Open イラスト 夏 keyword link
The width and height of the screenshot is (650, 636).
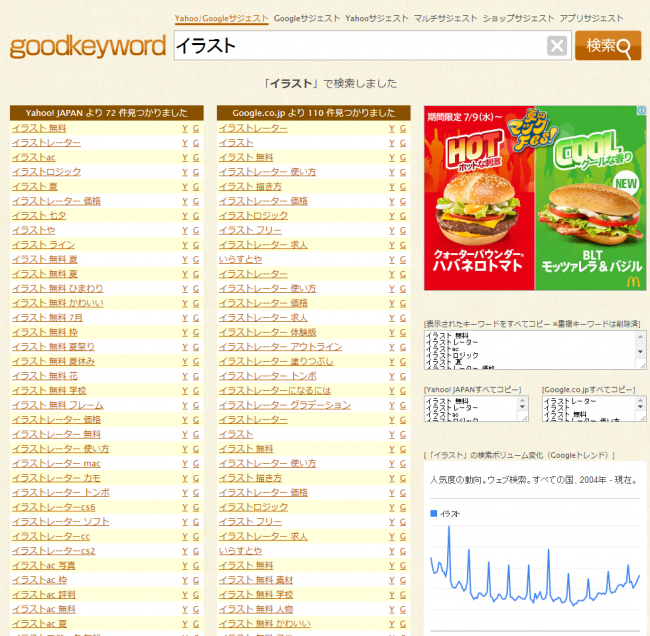pos(35,187)
